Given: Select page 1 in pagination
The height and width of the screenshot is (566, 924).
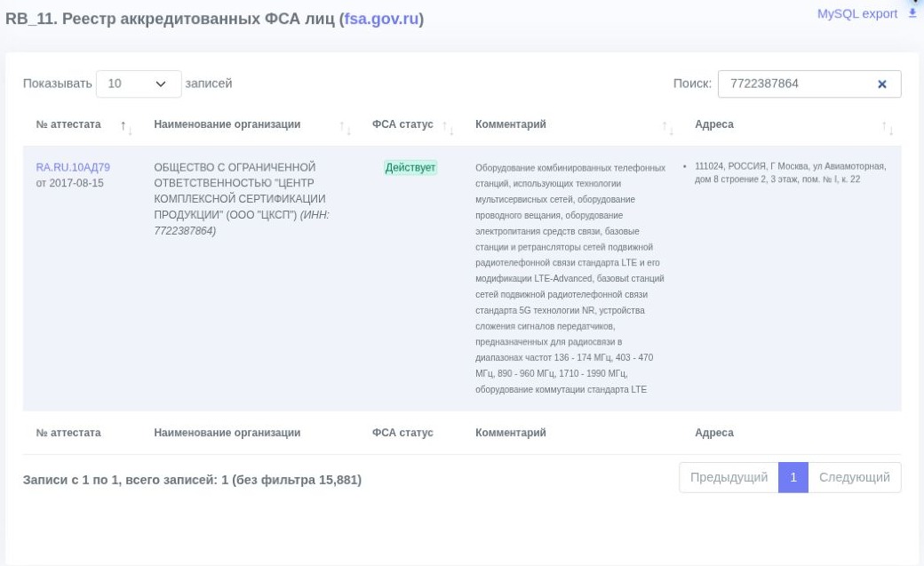Looking at the screenshot, I should click(x=793, y=477).
